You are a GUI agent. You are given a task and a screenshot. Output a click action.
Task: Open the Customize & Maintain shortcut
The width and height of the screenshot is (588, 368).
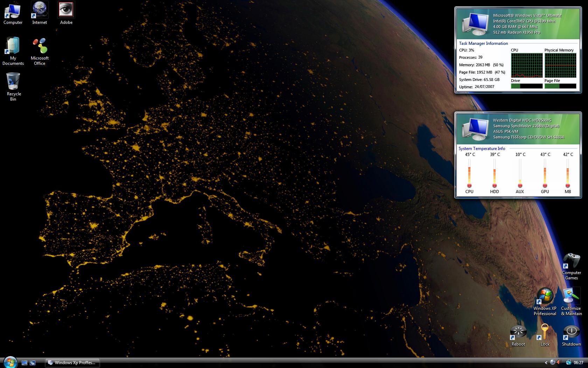[x=571, y=297]
